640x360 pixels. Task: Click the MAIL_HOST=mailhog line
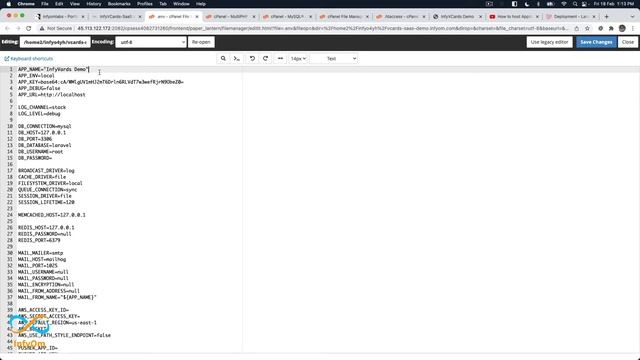tap(42, 259)
